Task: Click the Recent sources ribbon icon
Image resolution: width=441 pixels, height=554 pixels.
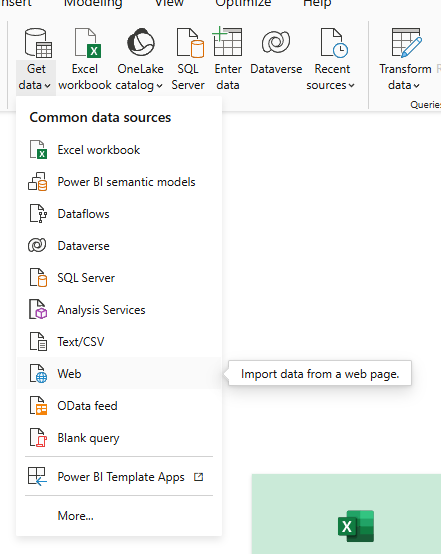Action: click(x=334, y=43)
